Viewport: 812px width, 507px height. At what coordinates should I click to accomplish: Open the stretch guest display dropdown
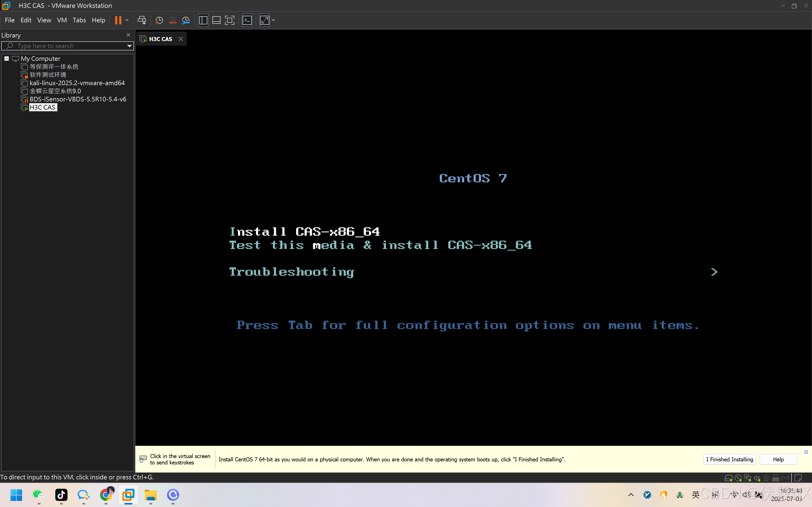[x=273, y=20]
